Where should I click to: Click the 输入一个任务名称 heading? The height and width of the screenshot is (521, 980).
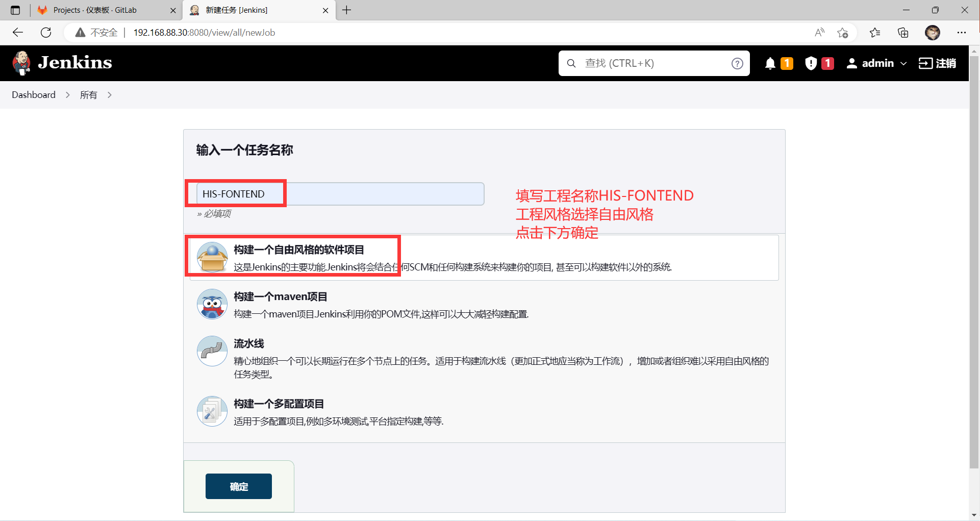click(x=245, y=150)
